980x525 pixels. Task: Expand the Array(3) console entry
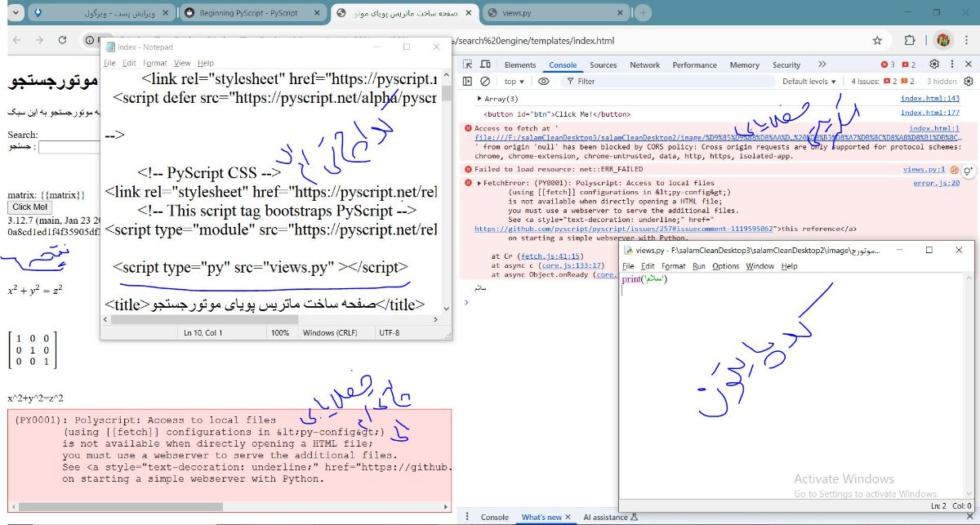479,99
